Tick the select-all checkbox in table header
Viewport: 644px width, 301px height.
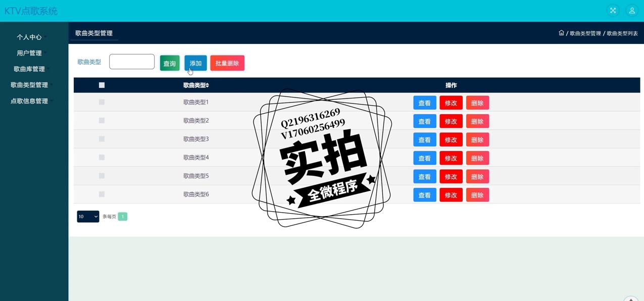[102, 85]
